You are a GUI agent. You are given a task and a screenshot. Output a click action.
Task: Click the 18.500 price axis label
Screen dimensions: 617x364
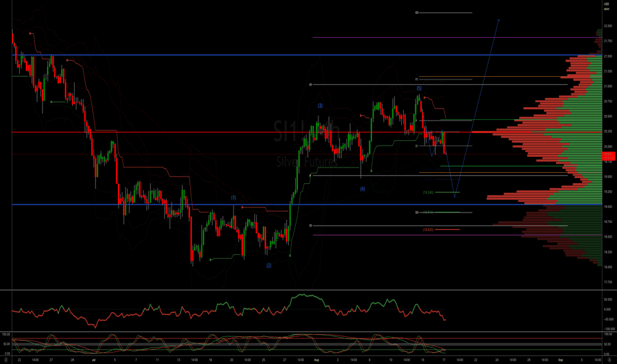coord(608,237)
